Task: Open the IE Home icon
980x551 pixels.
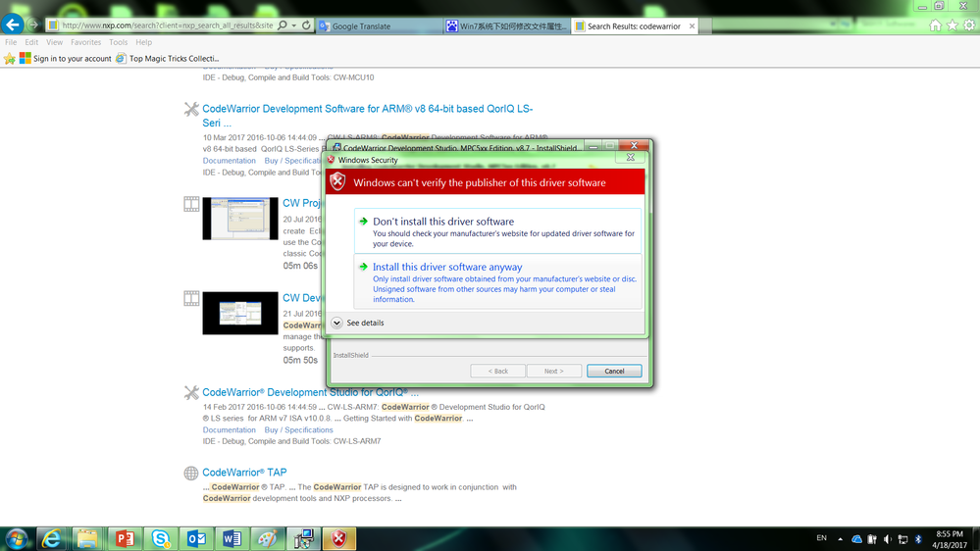Action: [935, 25]
